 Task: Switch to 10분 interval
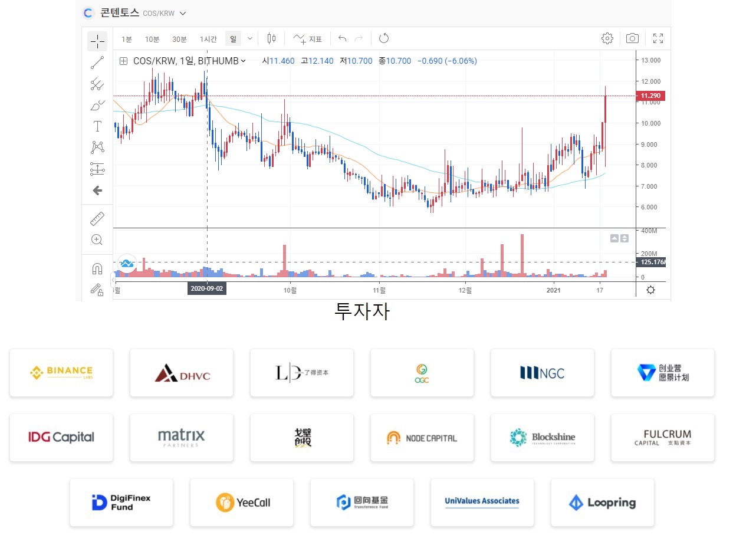pyautogui.click(x=152, y=40)
